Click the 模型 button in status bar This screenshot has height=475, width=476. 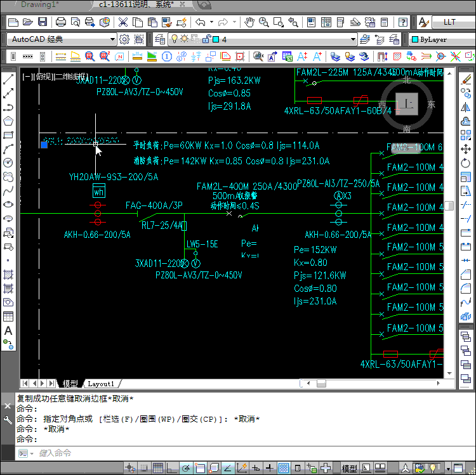tap(349, 468)
